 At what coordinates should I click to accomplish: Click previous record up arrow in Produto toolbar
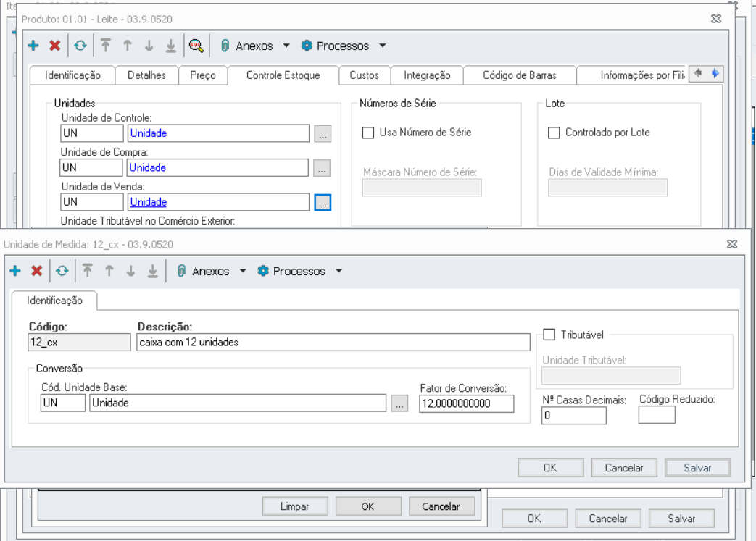click(128, 46)
